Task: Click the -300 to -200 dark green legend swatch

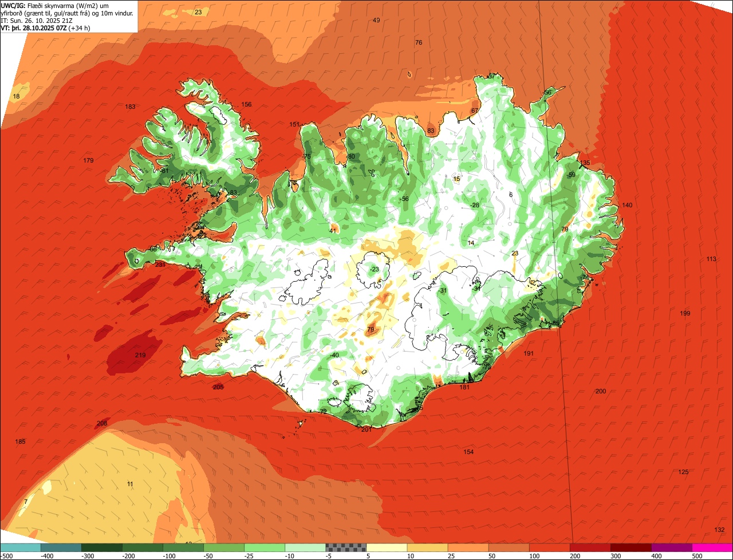Action: (x=101, y=547)
